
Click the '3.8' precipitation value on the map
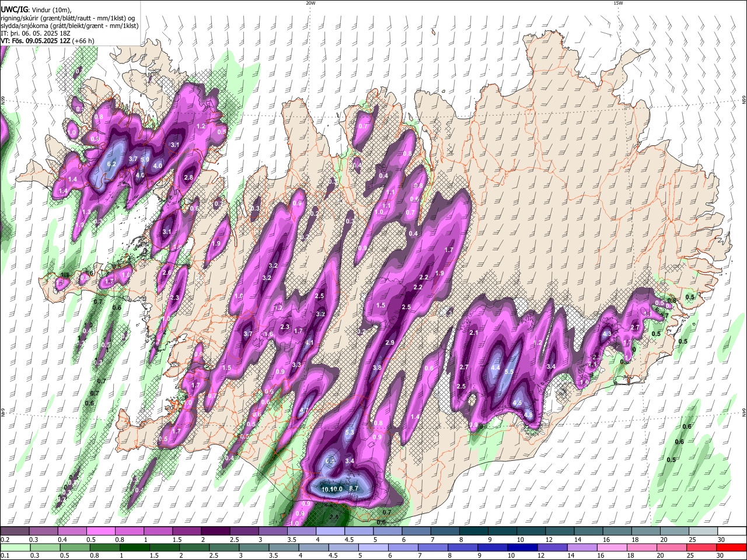[377, 367]
